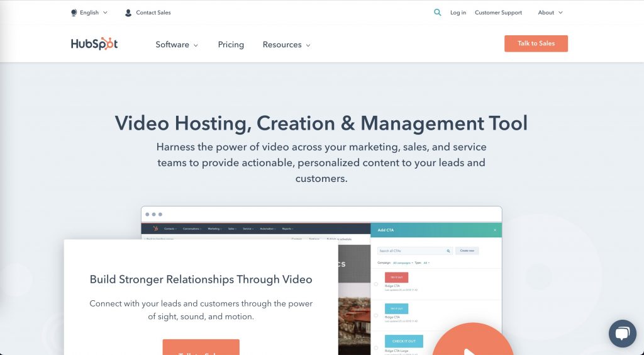Open the site search magnifier icon
The height and width of the screenshot is (355, 644).
[x=438, y=13]
